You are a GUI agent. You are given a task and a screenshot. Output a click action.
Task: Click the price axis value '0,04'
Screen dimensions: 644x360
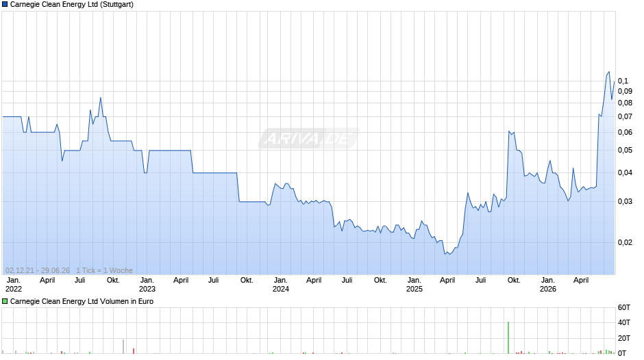(x=625, y=173)
